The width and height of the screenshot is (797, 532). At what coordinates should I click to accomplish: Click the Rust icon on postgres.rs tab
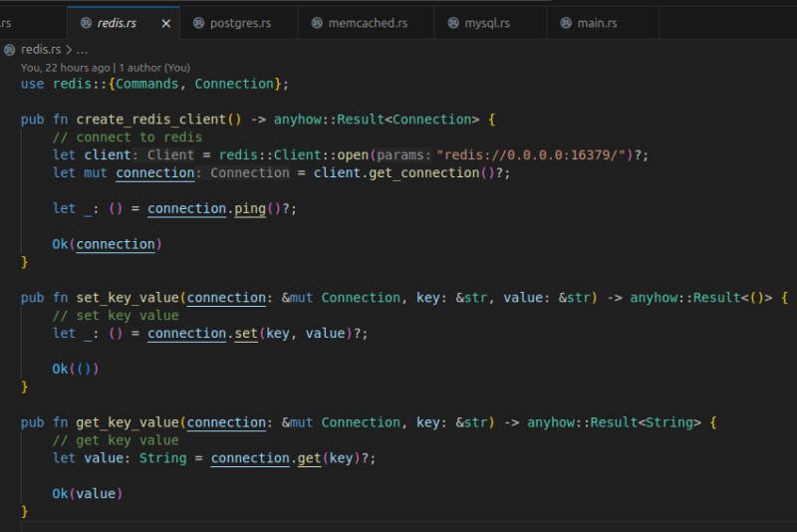pos(198,22)
